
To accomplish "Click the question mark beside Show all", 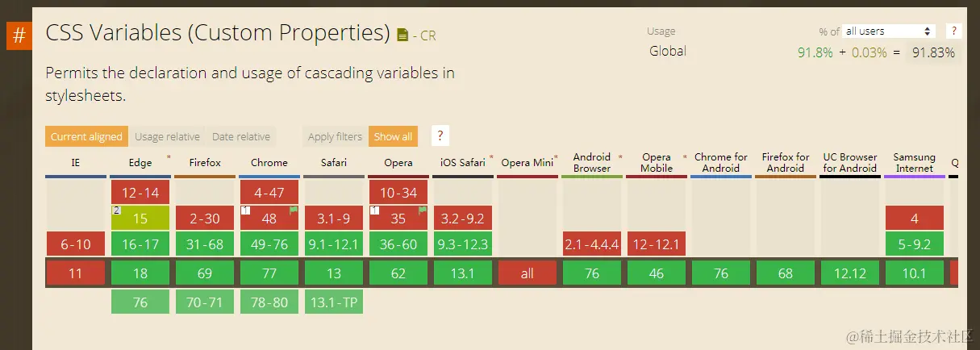I will (x=440, y=136).
